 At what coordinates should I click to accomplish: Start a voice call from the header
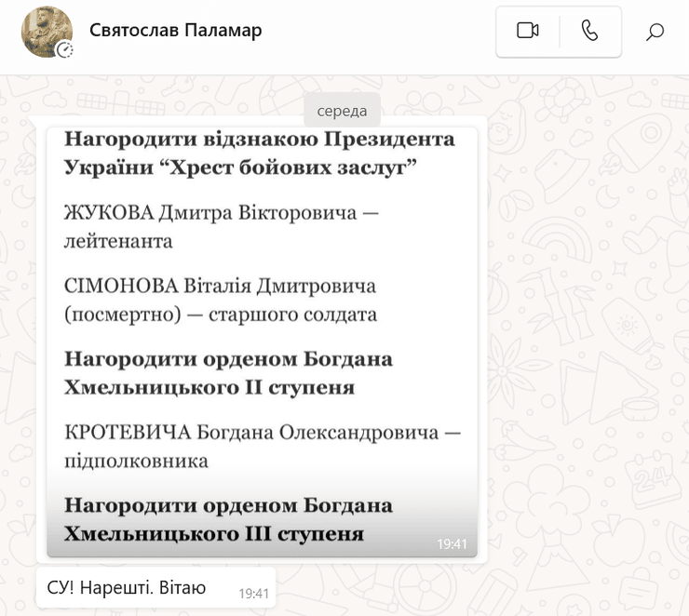point(589,31)
